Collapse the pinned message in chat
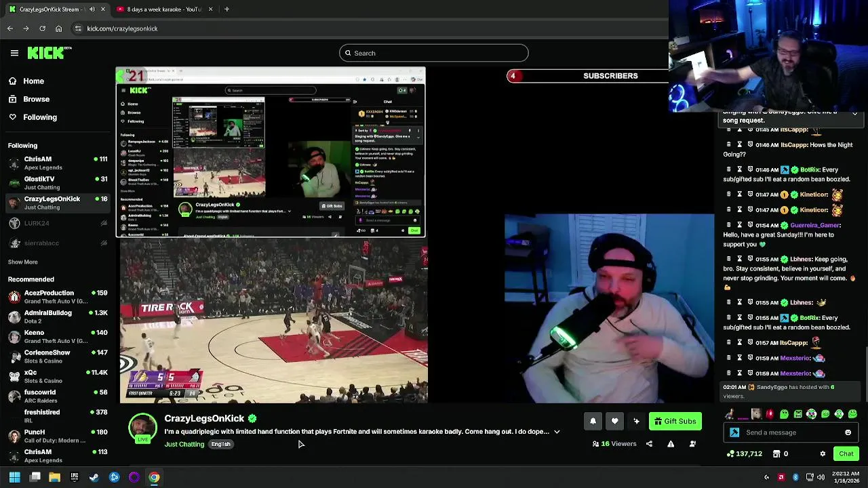The width and height of the screenshot is (868, 488). [854, 113]
